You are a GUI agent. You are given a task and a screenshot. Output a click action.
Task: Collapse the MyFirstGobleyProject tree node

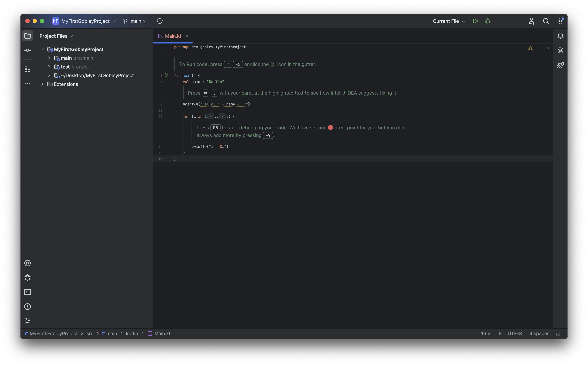pyautogui.click(x=42, y=49)
